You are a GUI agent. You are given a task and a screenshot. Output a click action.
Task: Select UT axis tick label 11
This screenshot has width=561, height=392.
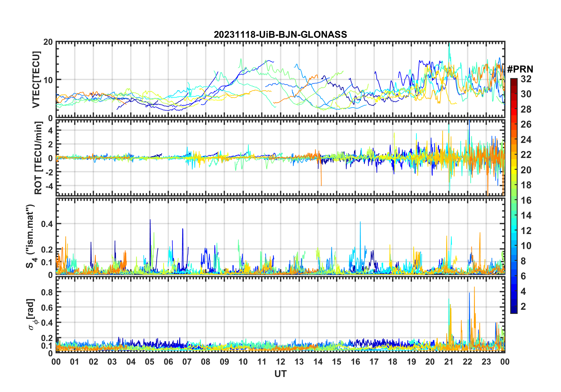(x=262, y=362)
